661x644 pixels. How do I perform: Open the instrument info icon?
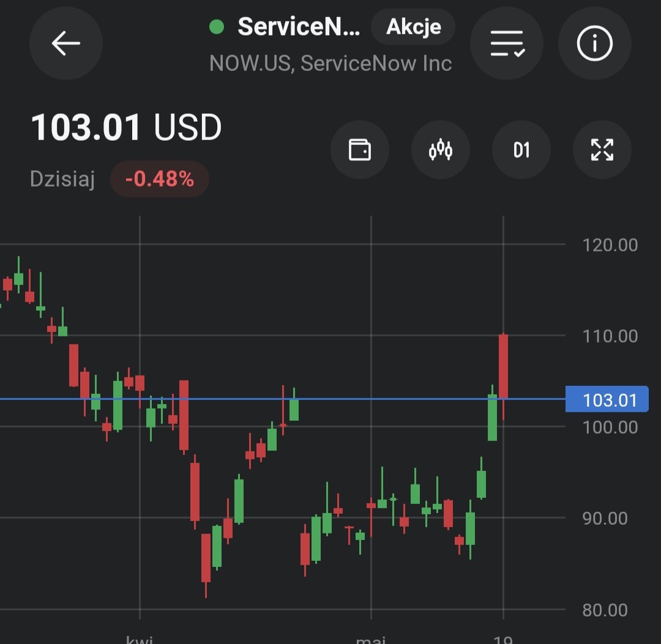[x=594, y=43]
